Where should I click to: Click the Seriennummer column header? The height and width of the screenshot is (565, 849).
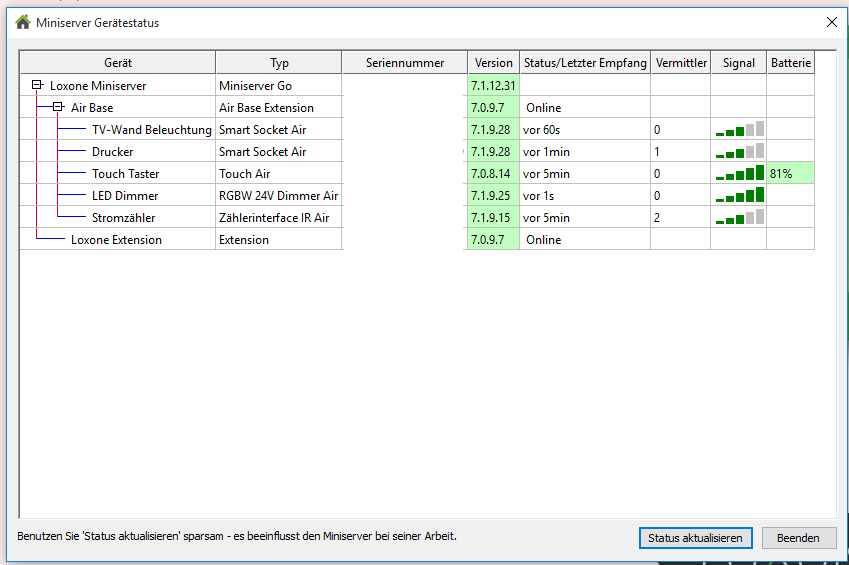[404, 63]
